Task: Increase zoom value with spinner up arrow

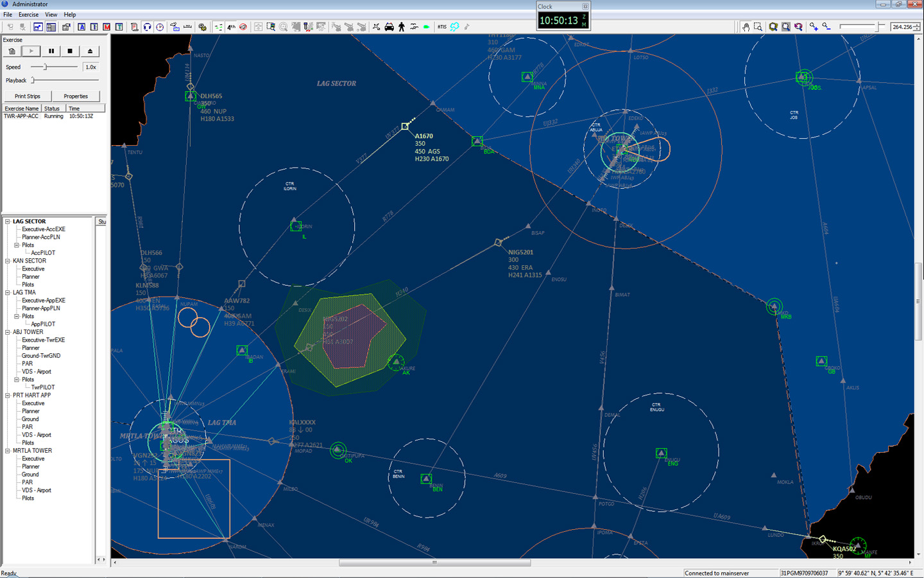Action: coord(917,24)
